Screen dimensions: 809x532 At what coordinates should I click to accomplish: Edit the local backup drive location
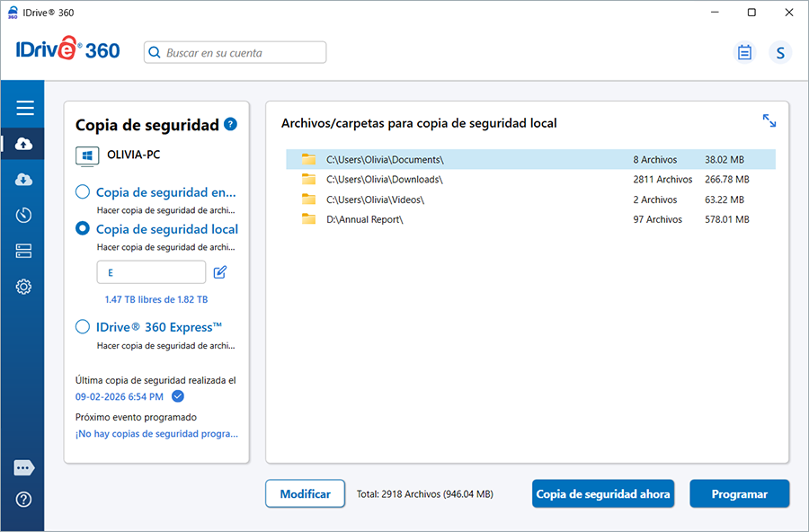220,272
